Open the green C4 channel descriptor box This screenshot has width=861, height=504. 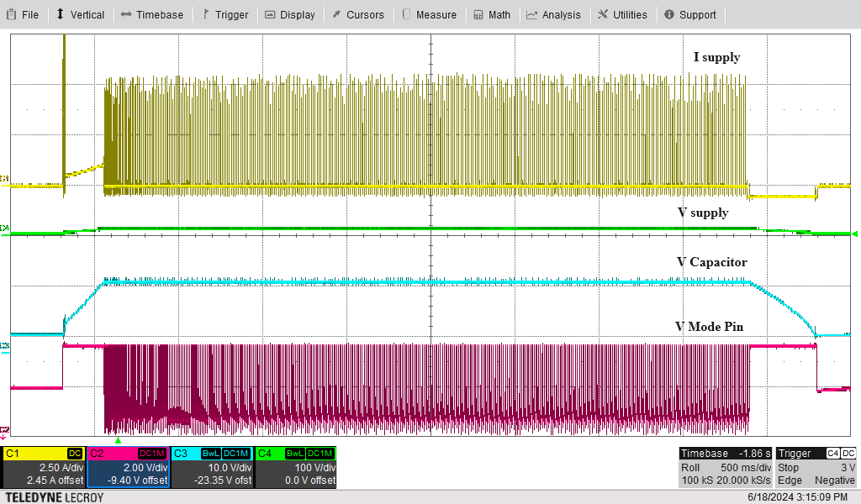(295, 467)
